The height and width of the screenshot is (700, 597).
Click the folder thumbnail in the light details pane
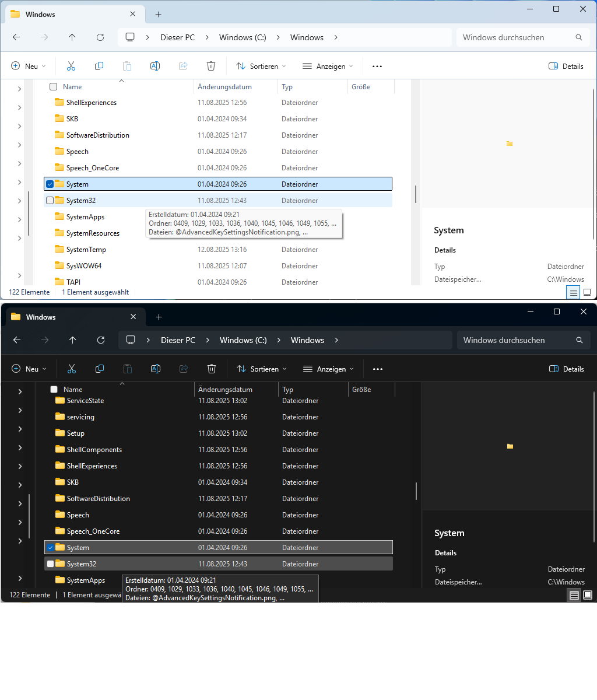pos(510,143)
